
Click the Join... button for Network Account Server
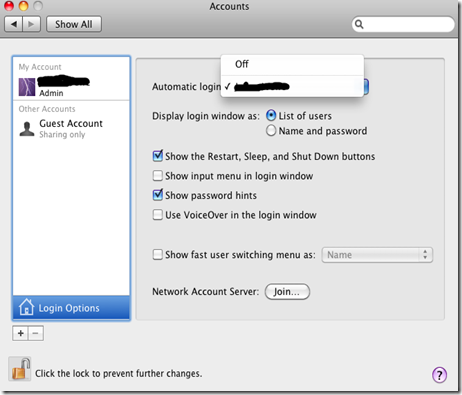(x=287, y=292)
